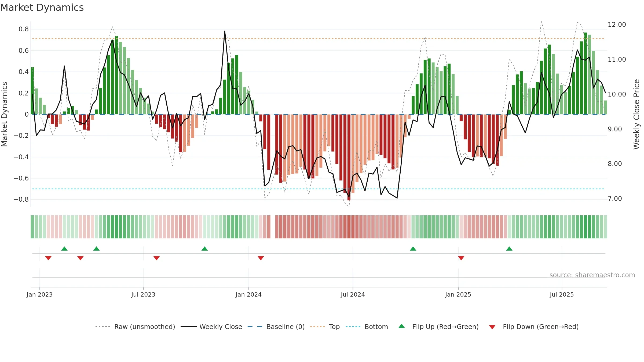644x362 pixels.
Task: Click the dark green heatmap cell near May 2023
Action: pos(116,227)
